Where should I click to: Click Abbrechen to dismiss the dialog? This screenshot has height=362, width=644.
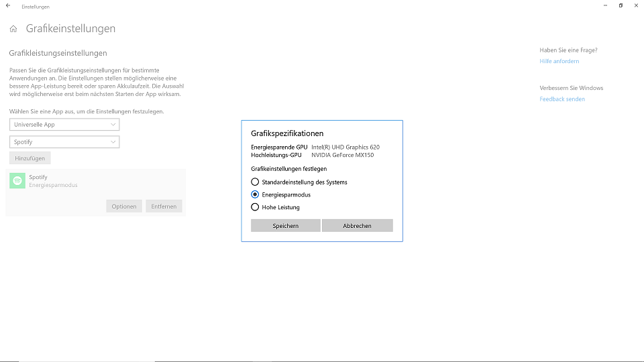click(357, 226)
